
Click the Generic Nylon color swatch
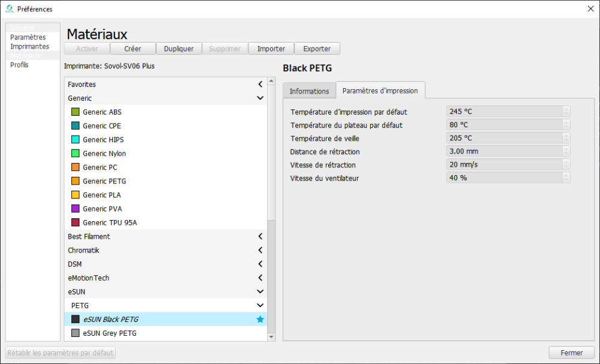tap(76, 154)
